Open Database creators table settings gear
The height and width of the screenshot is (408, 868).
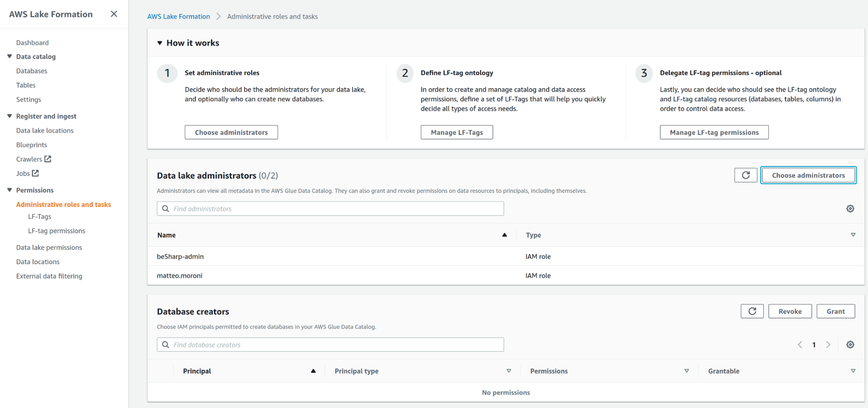(x=850, y=345)
